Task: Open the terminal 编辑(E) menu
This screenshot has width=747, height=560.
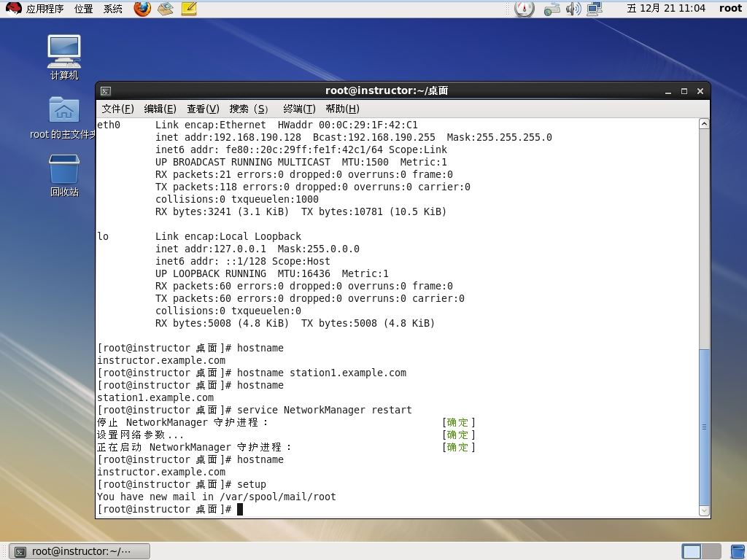Action: (x=160, y=109)
